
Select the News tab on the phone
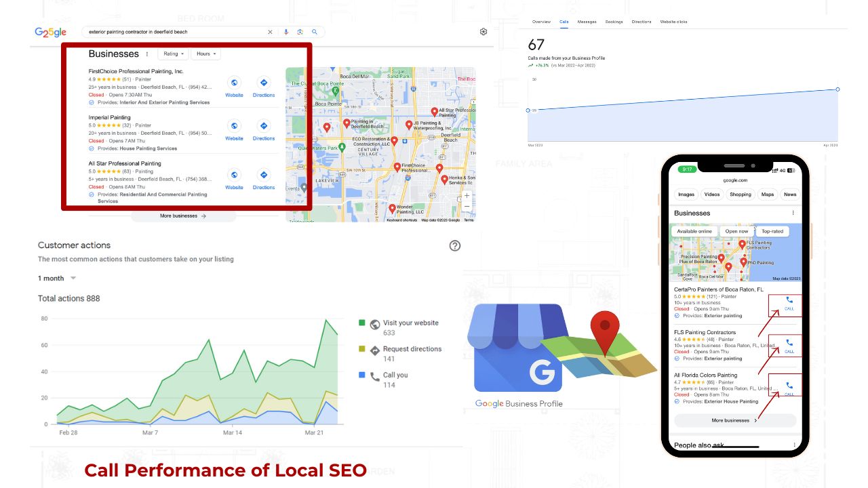[x=790, y=195]
